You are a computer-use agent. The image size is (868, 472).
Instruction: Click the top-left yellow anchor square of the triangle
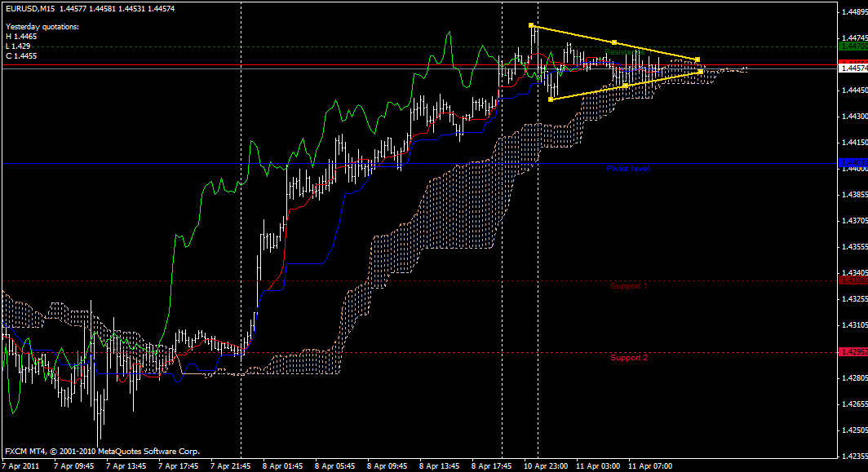click(x=533, y=26)
